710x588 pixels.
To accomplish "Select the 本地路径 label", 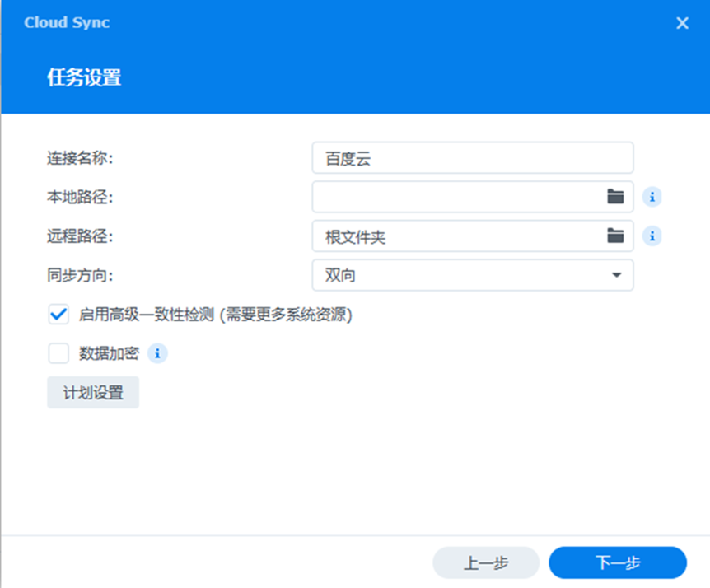I will click(x=80, y=197).
